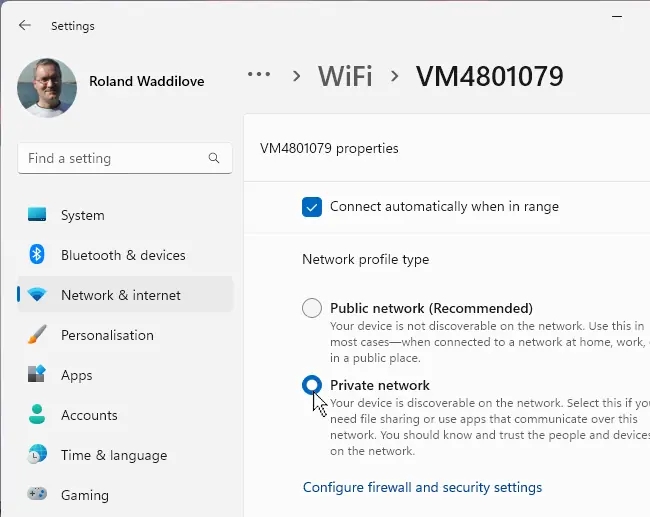Click the chevron before WiFi breadcrumb

pos(296,76)
